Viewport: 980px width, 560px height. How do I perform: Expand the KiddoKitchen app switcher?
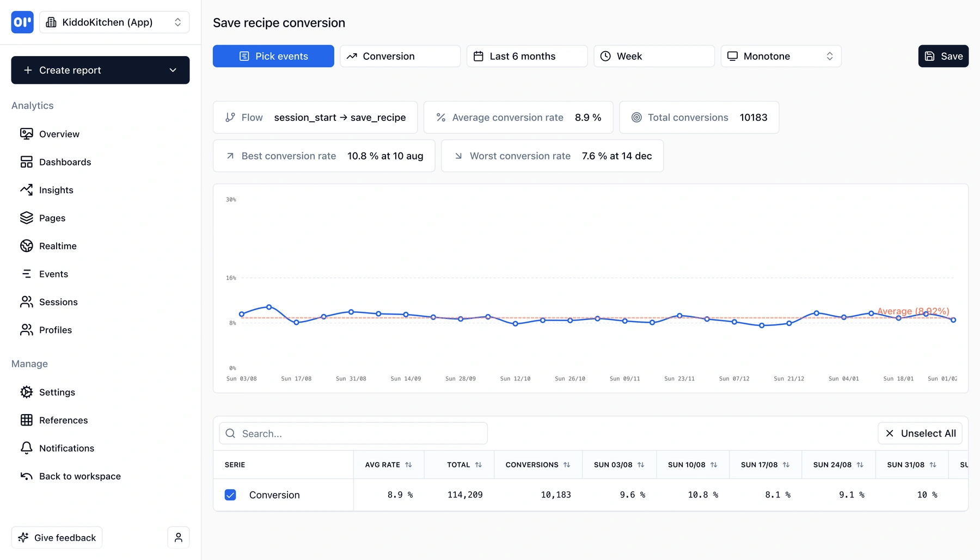(x=177, y=22)
